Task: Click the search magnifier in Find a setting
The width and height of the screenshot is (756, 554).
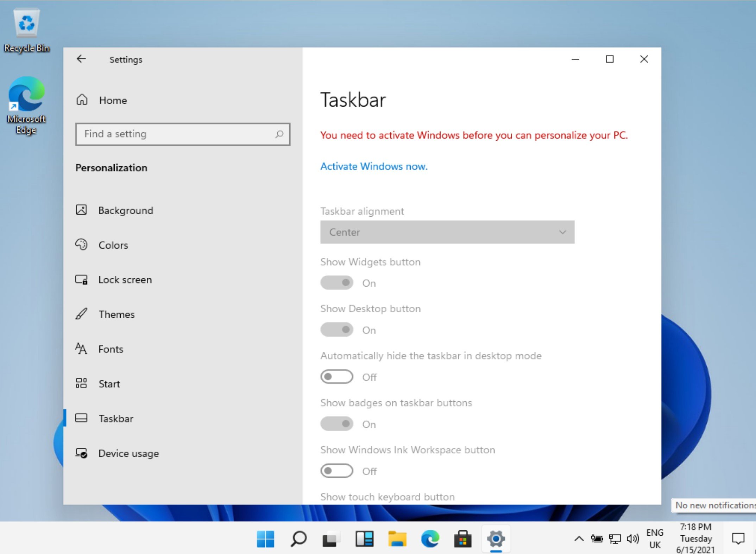Action: [279, 134]
